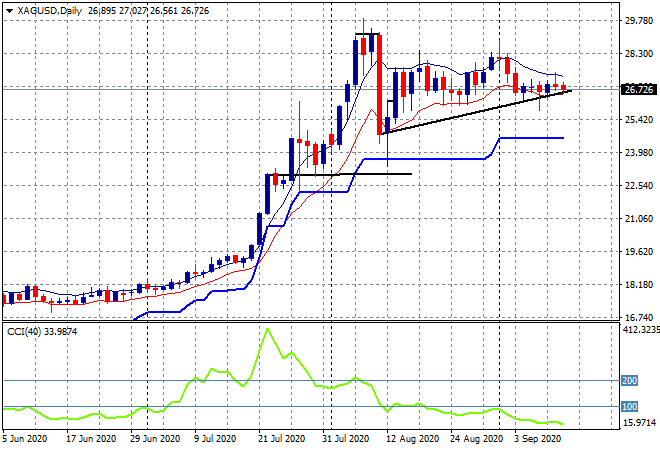Screen dimensions: 660x450
Task: Select the 16.740 price axis label
Action: tap(639, 317)
